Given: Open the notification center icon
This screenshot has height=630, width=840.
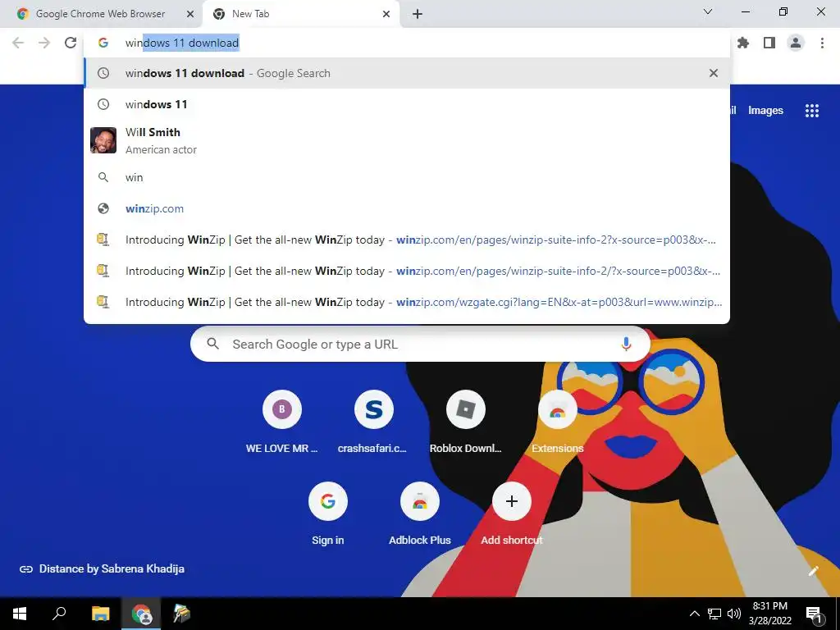Looking at the screenshot, I should click(x=814, y=614).
